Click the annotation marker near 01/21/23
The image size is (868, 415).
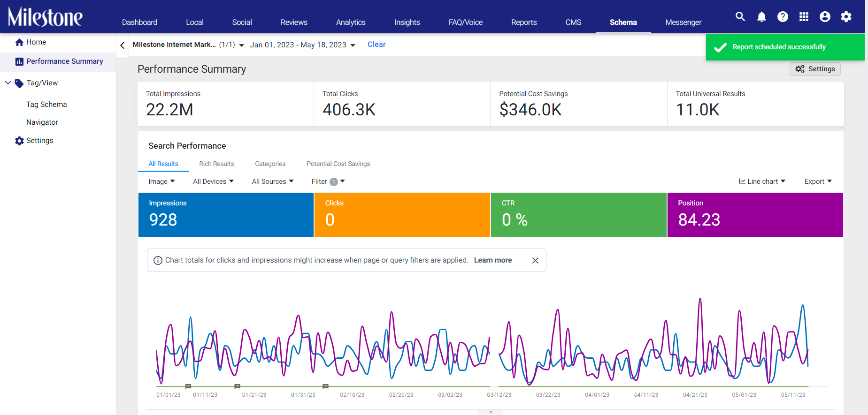click(x=238, y=386)
